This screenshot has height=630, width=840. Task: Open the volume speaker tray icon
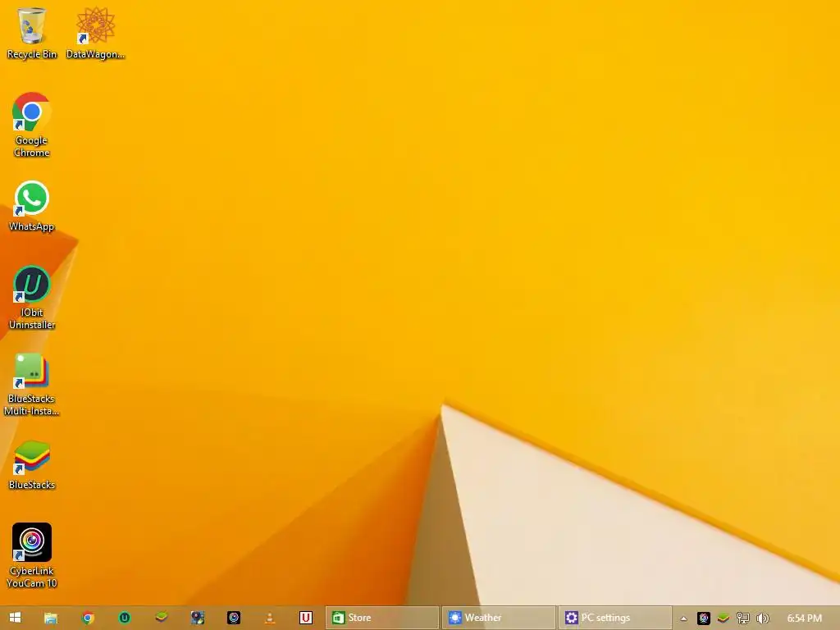(762, 619)
